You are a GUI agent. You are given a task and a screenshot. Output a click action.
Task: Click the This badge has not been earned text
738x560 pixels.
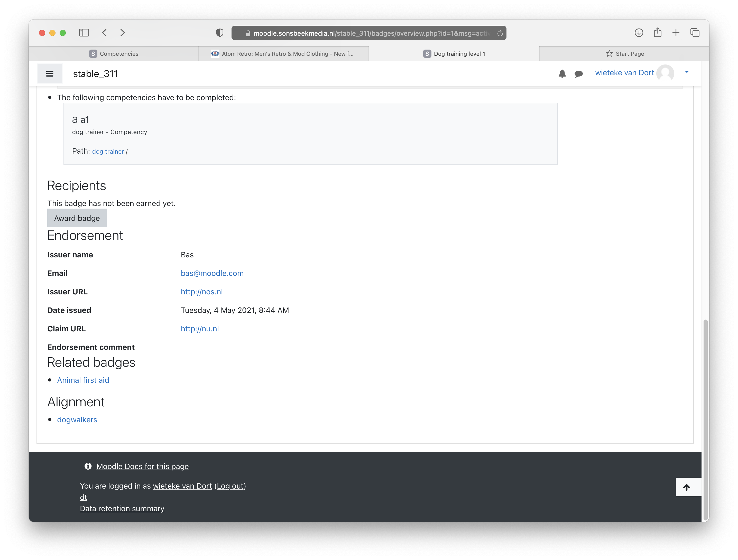point(111,203)
